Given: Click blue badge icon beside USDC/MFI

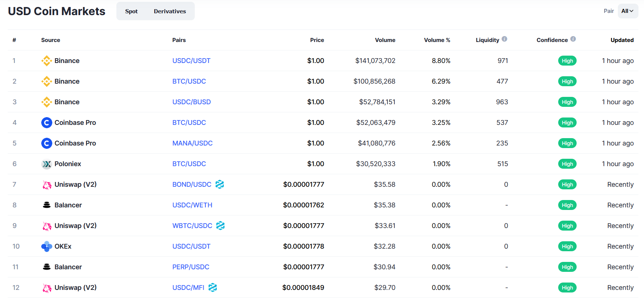Looking at the screenshot, I should click(213, 287).
